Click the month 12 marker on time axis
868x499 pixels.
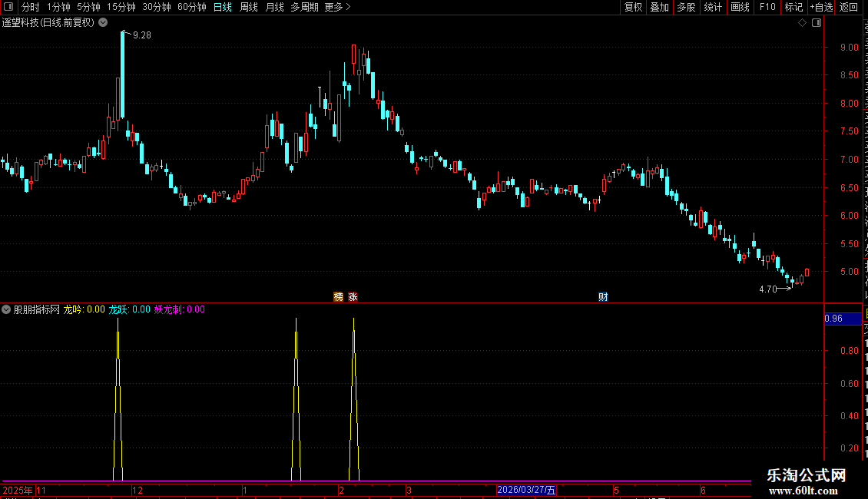137,490
